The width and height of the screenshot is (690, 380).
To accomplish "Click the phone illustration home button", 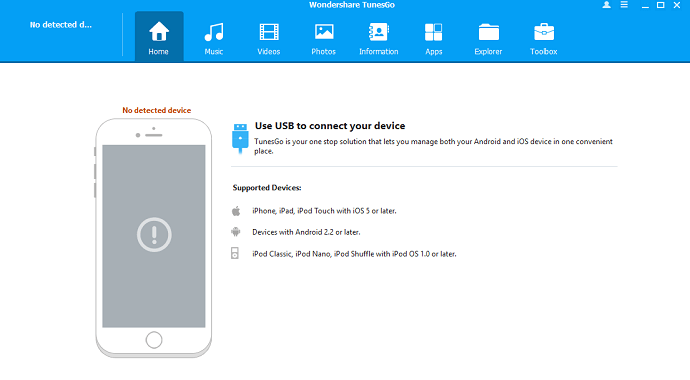I will coord(154,340).
